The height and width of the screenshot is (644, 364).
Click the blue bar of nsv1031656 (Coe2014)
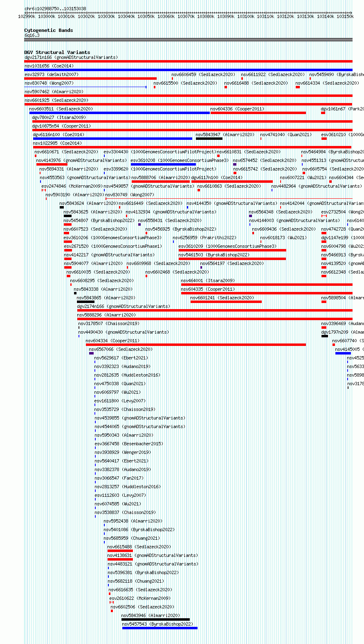(188, 70)
